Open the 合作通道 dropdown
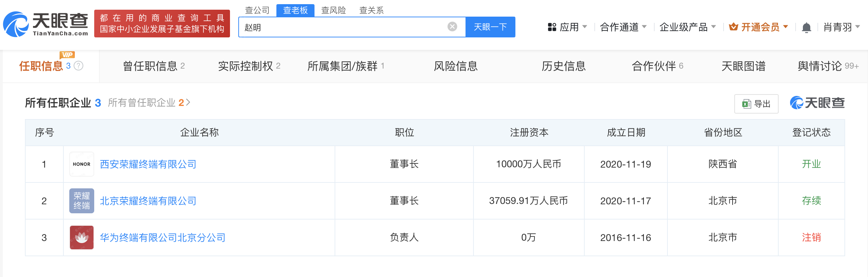The height and width of the screenshot is (277, 868). click(x=623, y=27)
